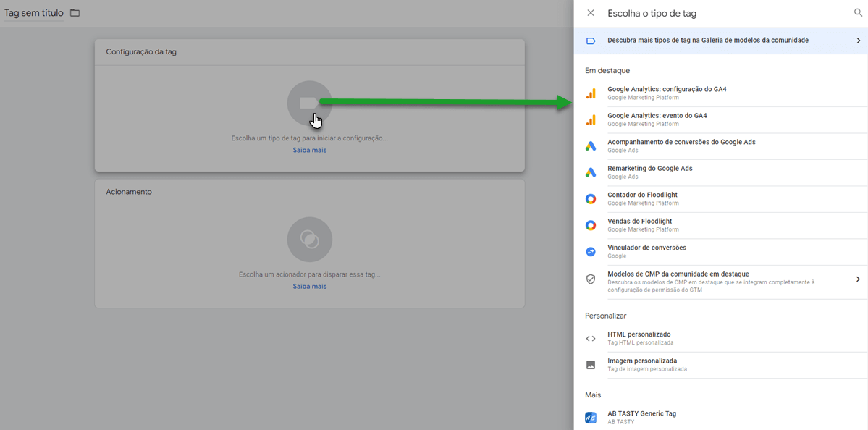
Task: Close the tag type chooser panel
Action: [591, 13]
